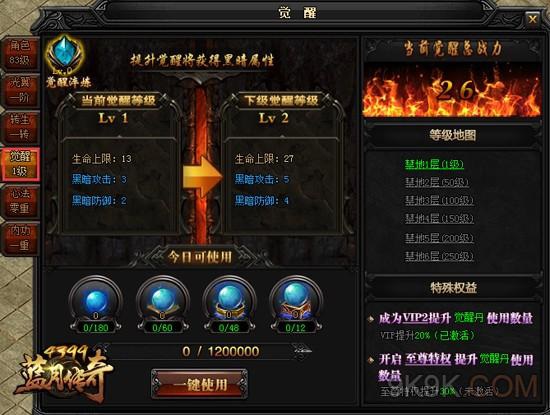
Task: Select the second awakening orb 0/60
Action: pyautogui.click(x=162, y=304)
